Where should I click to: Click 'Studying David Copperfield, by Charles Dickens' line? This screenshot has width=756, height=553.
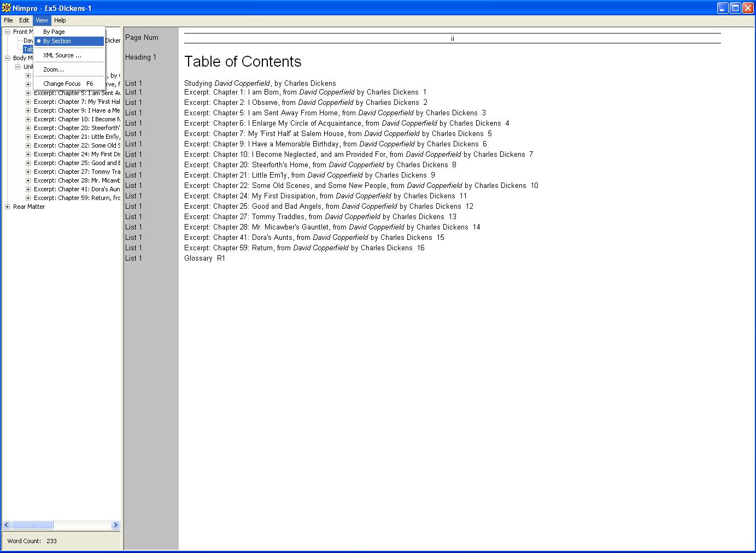point(260,84)
